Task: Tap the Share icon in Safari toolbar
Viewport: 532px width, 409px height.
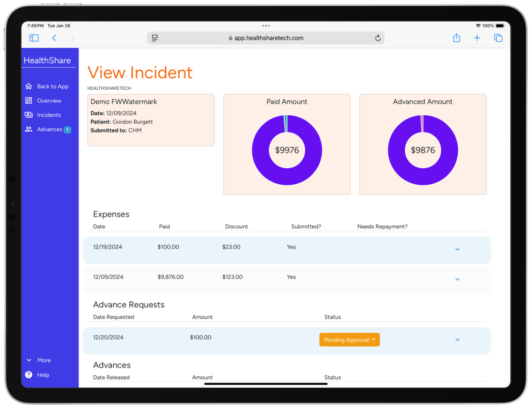Action: click(x=456, y=37)
